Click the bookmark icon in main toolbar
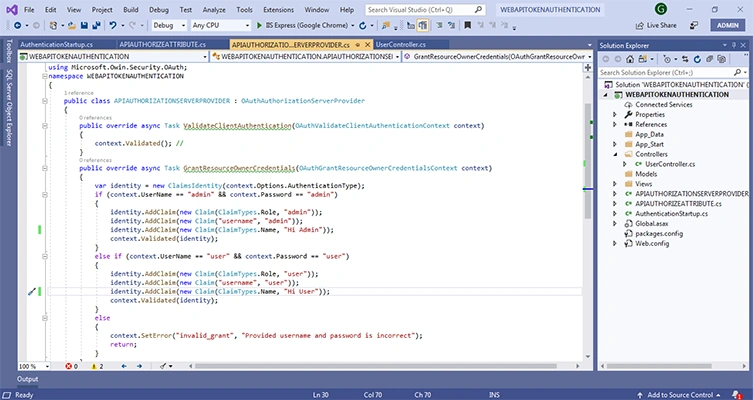Image resolution: width=753 pixels, height=400 pixels. pyautogui.click(x=467, y=25)
